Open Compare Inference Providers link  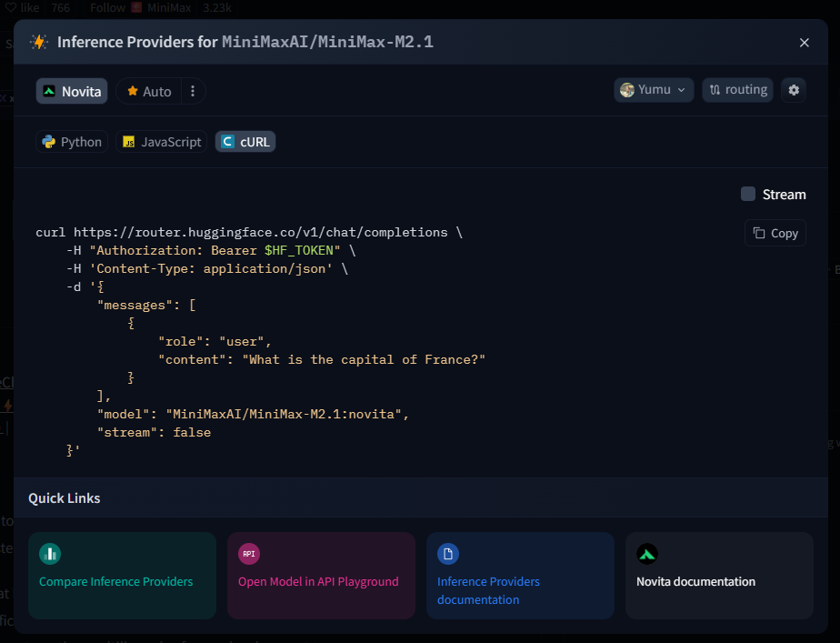tap(116, 581)
